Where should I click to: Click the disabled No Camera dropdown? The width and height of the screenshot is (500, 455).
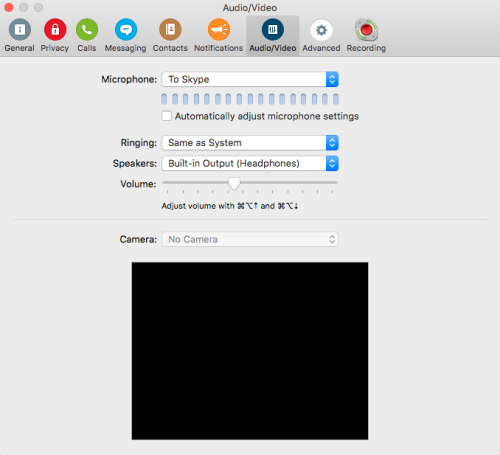250,239
